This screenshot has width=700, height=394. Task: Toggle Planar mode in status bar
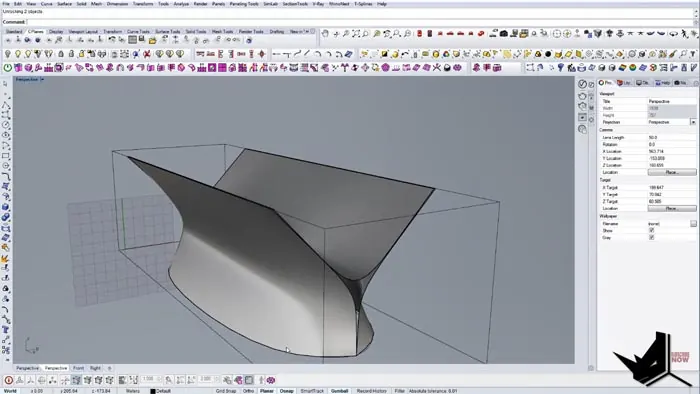pyautogui.click(x=267, y=391)
